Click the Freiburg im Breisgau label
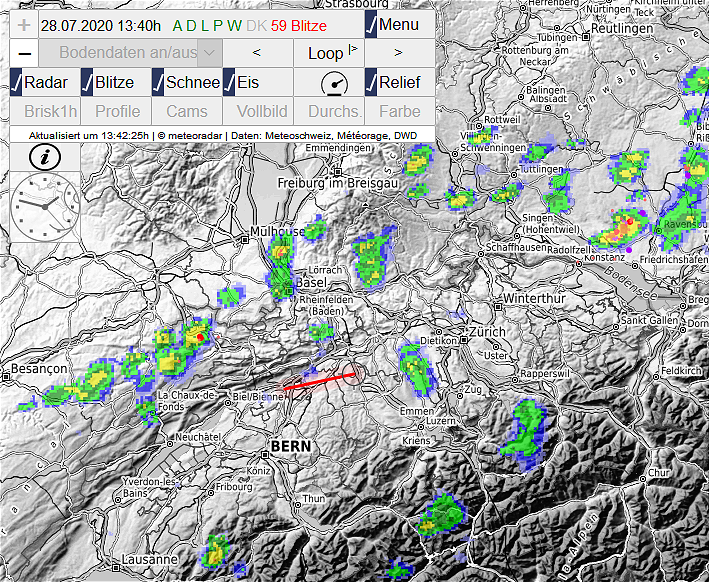Image resolution: width=710 pixels, height=582 pixels. coord(338,183)
